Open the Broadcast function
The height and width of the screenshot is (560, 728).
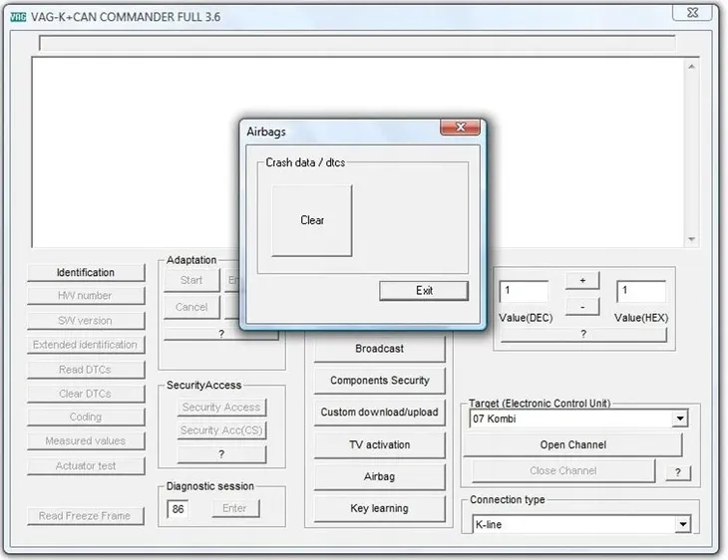[379, 349]
